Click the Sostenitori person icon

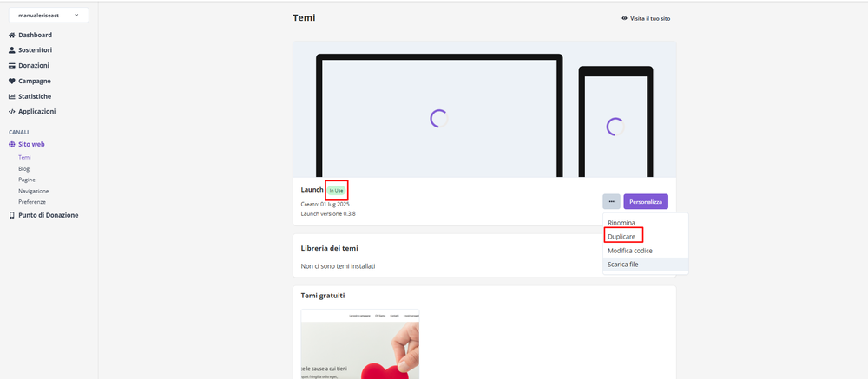pos(12,50)
